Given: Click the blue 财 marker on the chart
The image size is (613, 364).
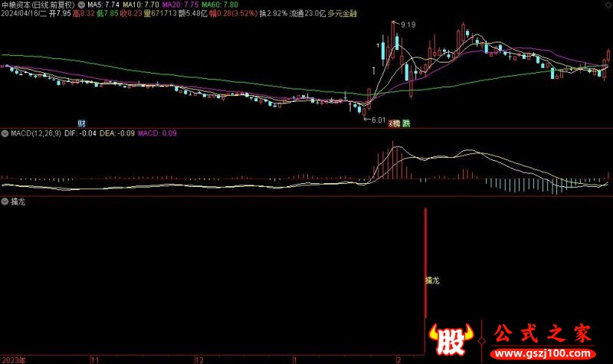Looking at the screenshot, I should click(x=81, y=123).
